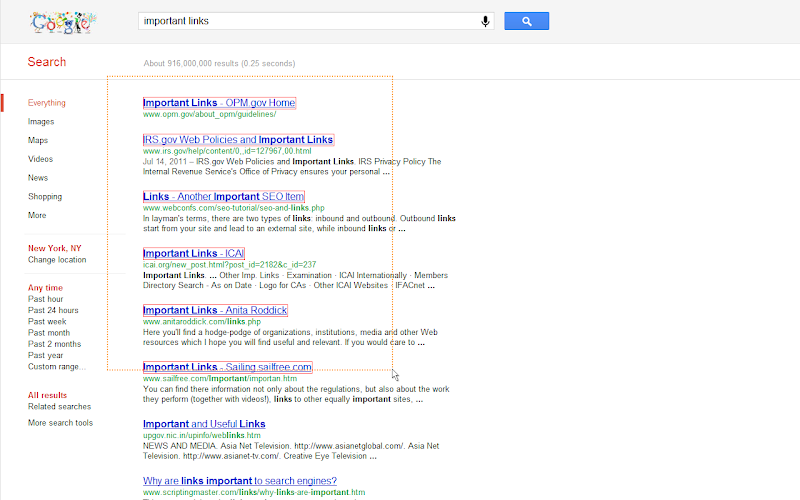Click the red Search heading

click(x=46, y=62)
